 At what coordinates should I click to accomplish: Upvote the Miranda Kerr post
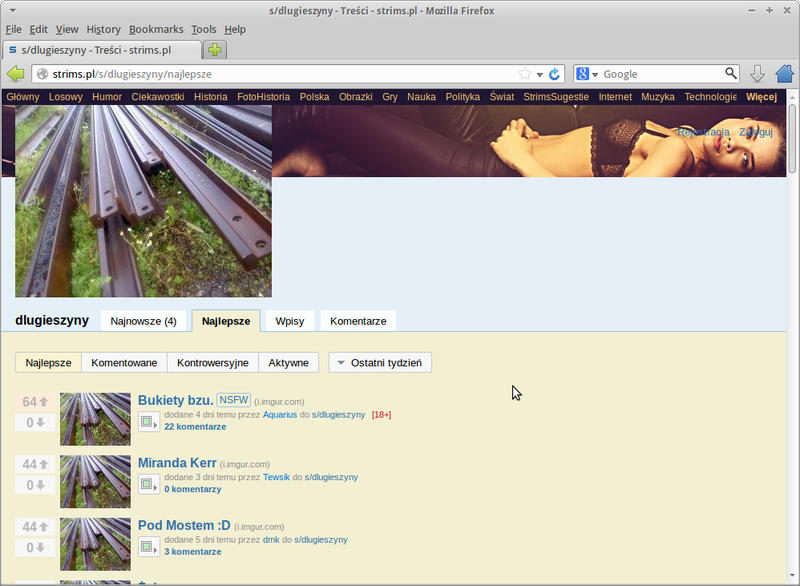(35, 465)
